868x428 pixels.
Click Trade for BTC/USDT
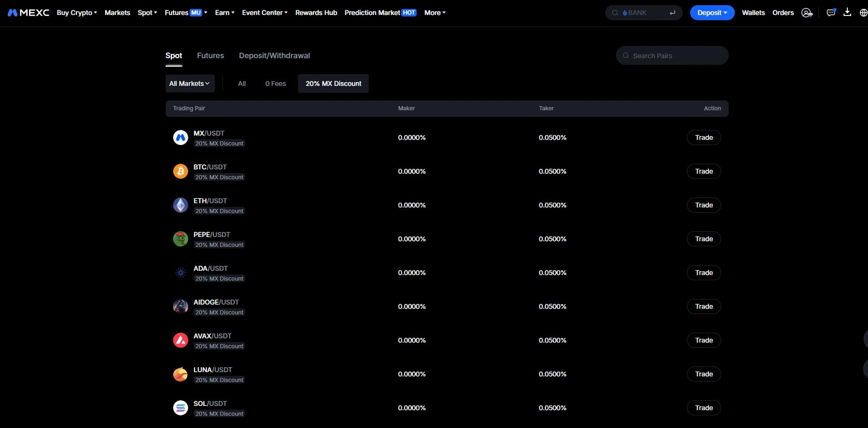(x=704, y=171)
